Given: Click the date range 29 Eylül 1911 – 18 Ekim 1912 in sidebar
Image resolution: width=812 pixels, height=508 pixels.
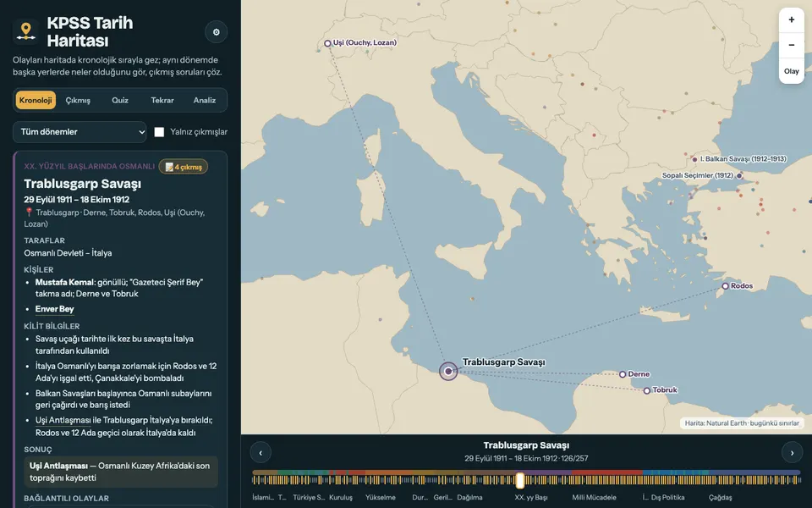Looking at the screenshot, I should [77, 200].
